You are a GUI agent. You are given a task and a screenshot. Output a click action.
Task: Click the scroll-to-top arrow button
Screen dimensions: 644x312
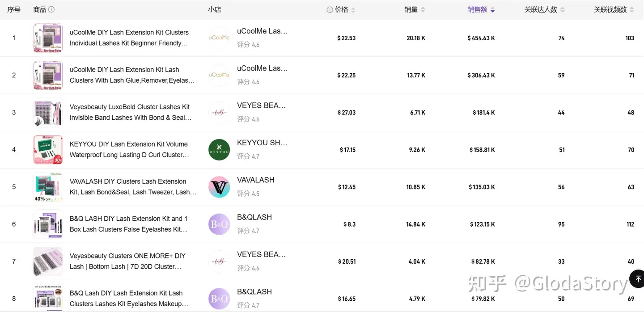point(637,278)
